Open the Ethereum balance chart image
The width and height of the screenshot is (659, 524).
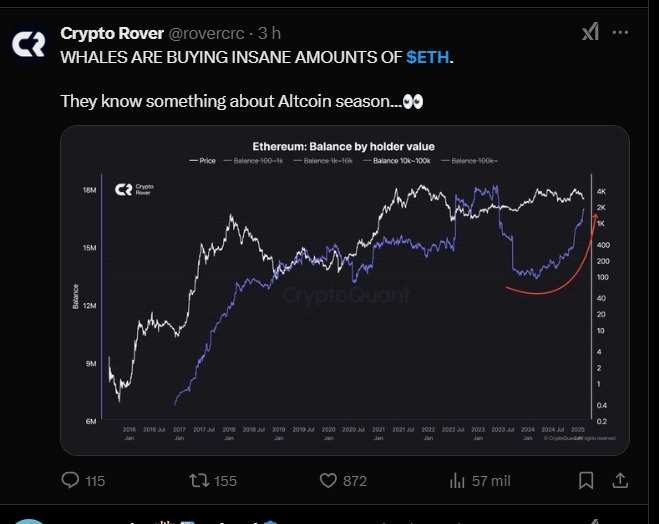[x=345, y=290]
